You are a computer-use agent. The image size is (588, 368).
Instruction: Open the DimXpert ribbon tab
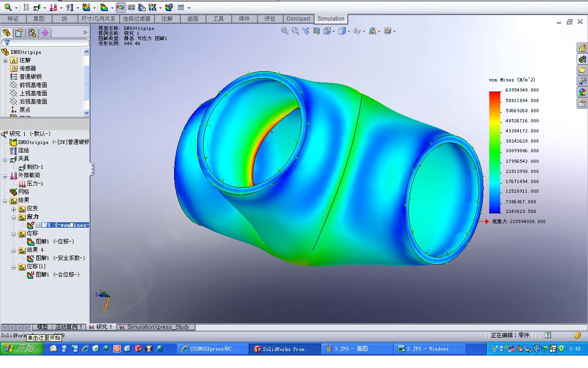click(298, 19)
